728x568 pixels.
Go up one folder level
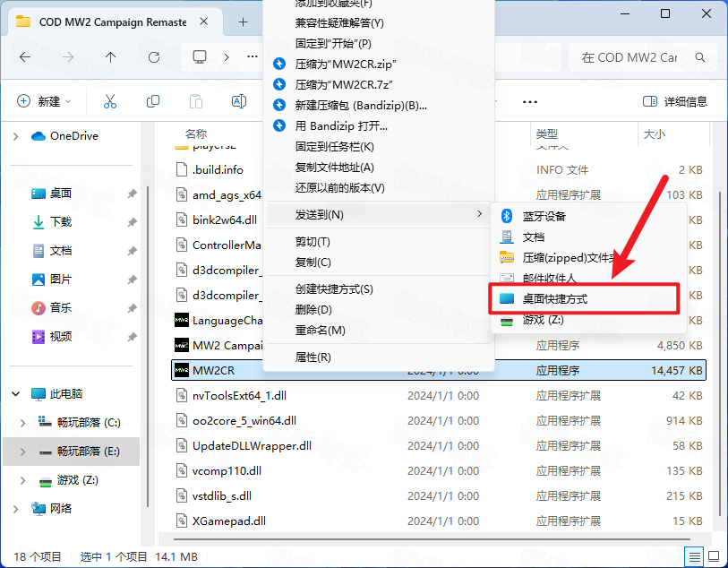click(x=110, y=57)
